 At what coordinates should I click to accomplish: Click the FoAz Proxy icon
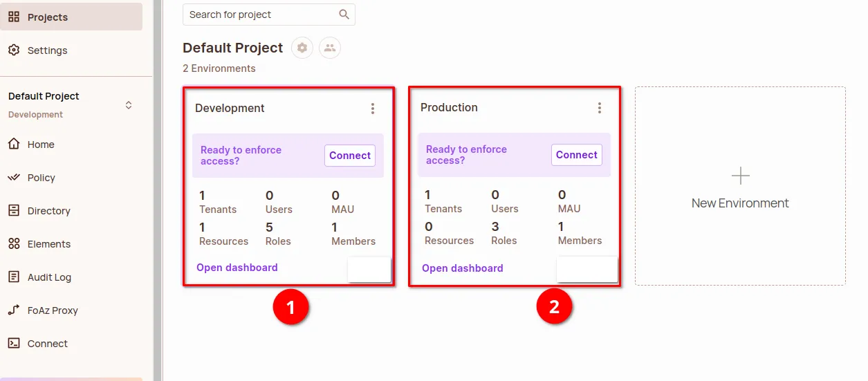coord(14,310)
